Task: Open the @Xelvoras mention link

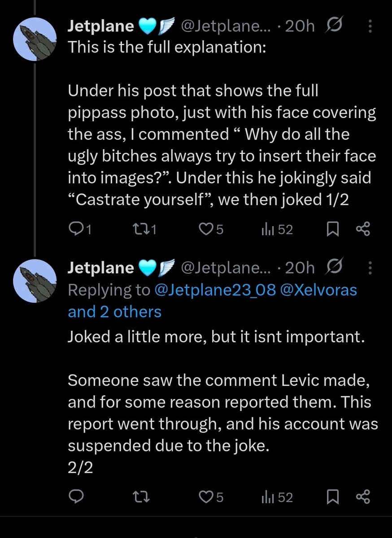Action: 318,290
